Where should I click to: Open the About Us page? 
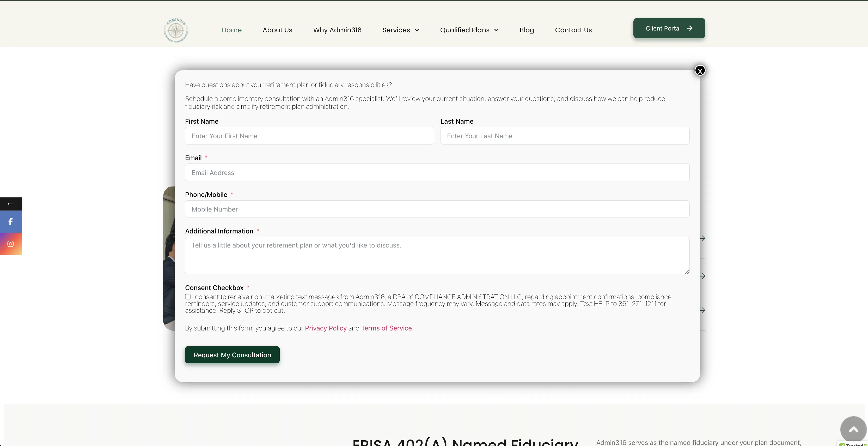pyautogui.click(x=277, y=30)
